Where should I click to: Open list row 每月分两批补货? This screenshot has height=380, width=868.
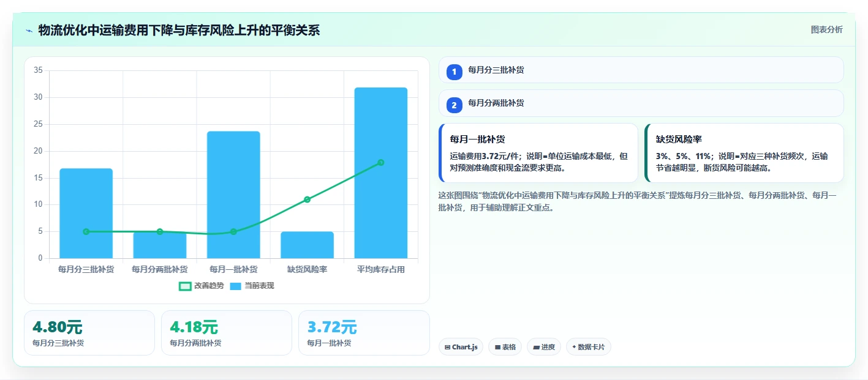[x=641, y=103]
